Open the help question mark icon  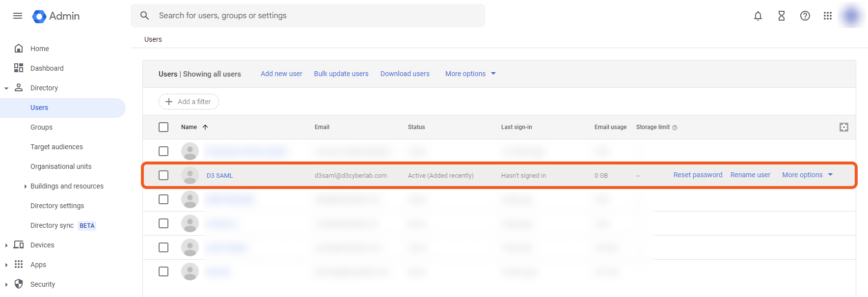pos(805,16)
